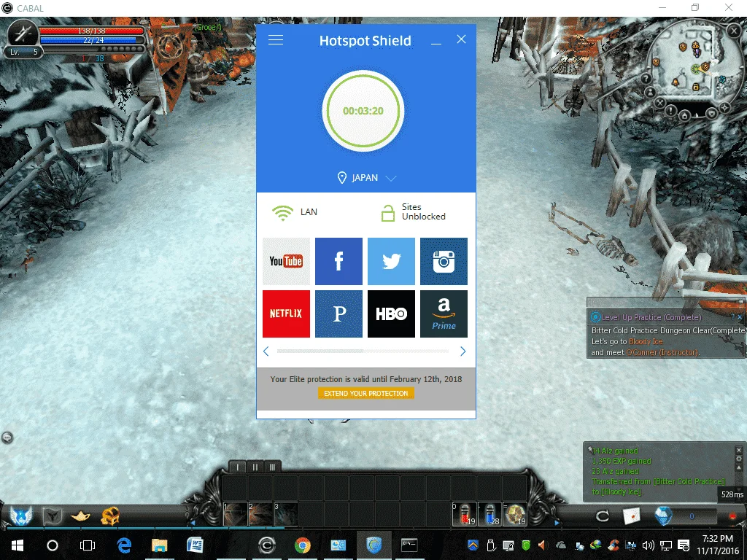Switch to skill bar tab III
This screenshot has height=560, width=747.
[272, 467]
